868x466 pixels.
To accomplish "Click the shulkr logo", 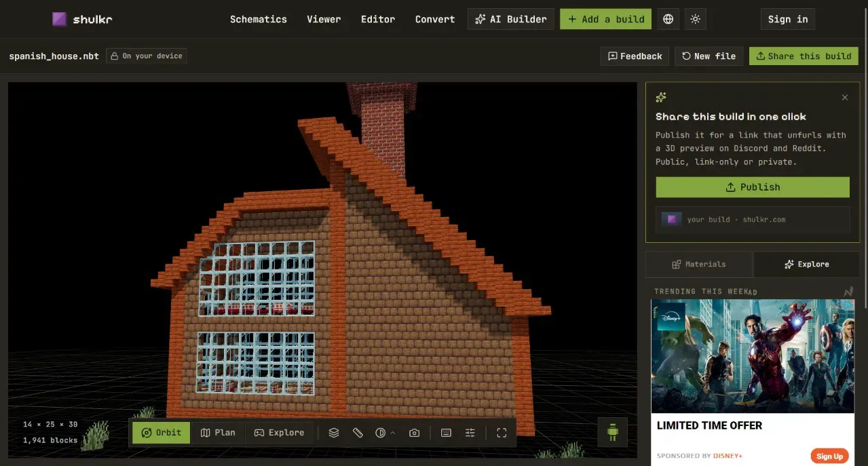I will pyautogui.click(x=82, y=19).
